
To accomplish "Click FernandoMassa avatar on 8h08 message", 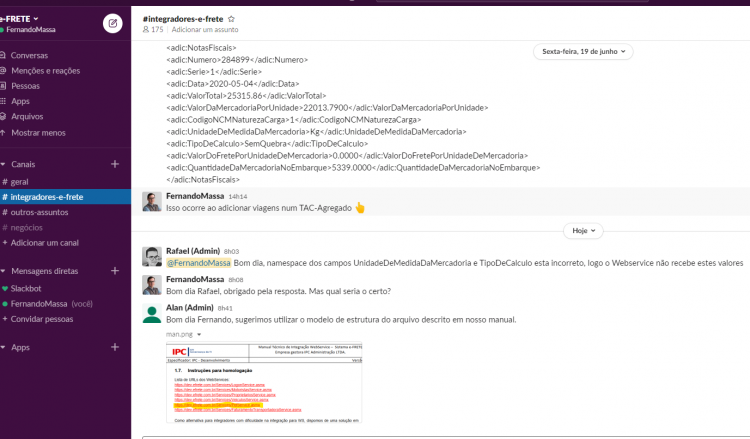I will 152,285.
